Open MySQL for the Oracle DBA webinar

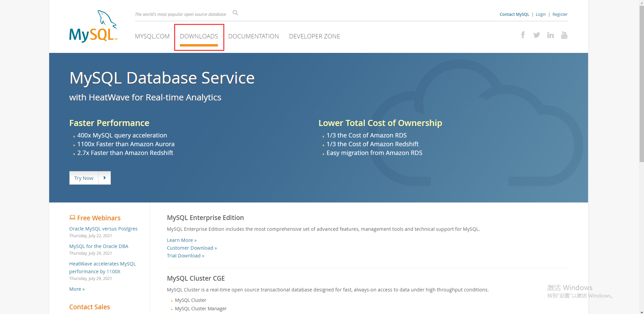click(x=99, y=246)
